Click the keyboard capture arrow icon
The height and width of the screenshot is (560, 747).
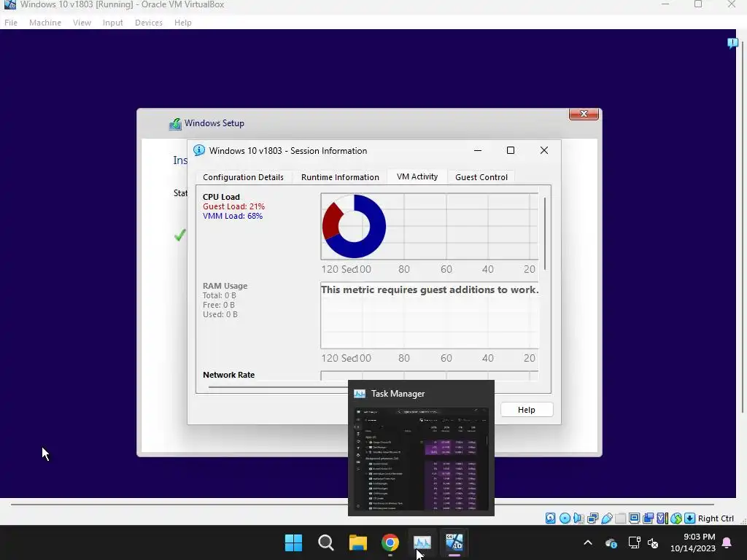(690, 518)
